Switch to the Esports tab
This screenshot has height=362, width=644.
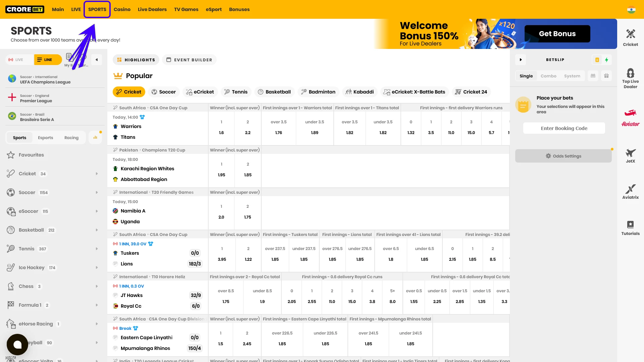pyautogui.click(x=45, y=137)
